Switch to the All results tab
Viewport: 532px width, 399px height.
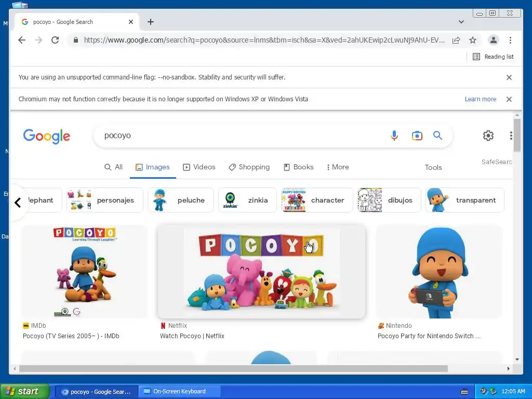click(113, 167)
